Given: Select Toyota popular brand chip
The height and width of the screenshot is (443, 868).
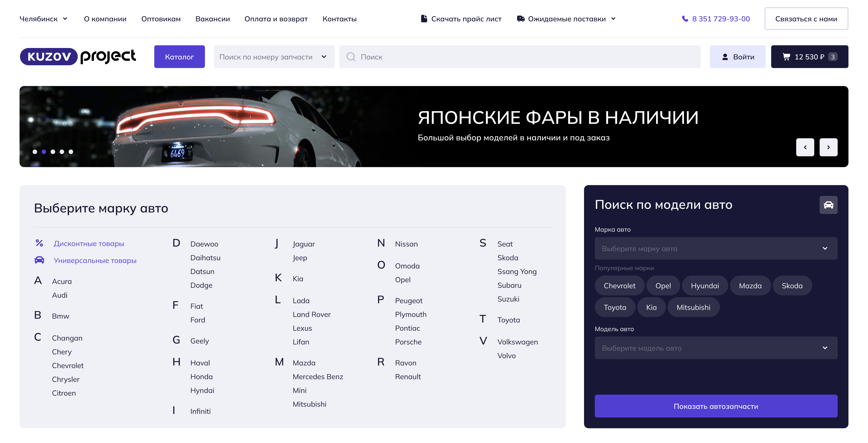Looking at the screenshot, I should pyautogui.click(x=615, y=307).
